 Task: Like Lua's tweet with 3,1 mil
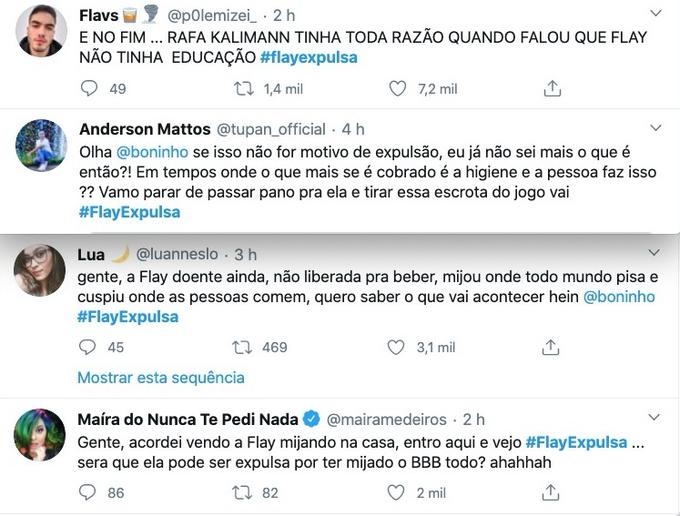point(398,347)
